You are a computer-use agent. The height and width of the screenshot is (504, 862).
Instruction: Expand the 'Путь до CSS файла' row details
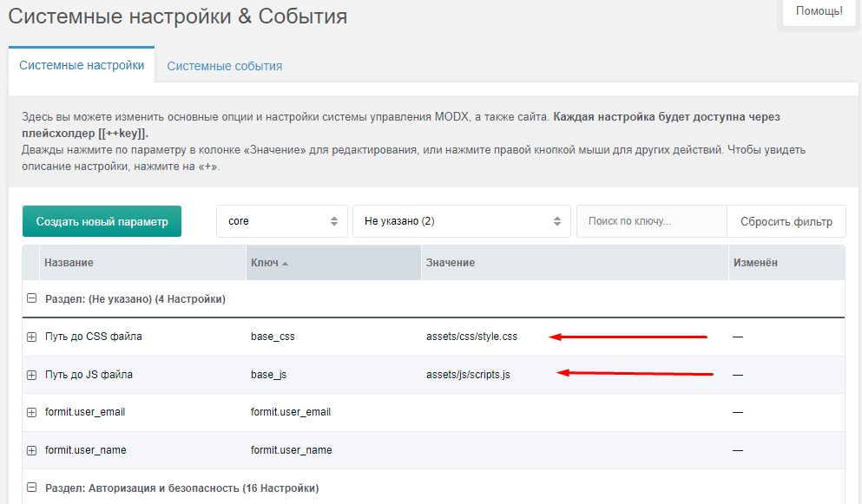(x=31, y=337)
